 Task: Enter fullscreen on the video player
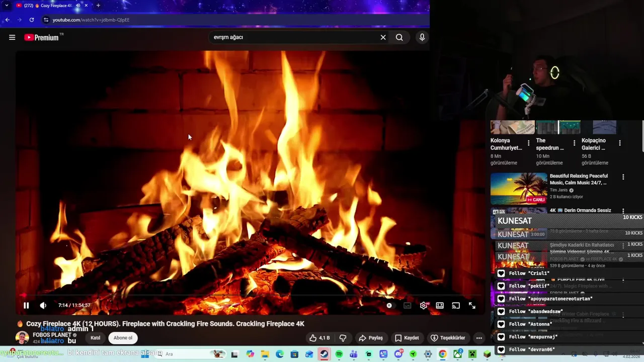point(472,305)
